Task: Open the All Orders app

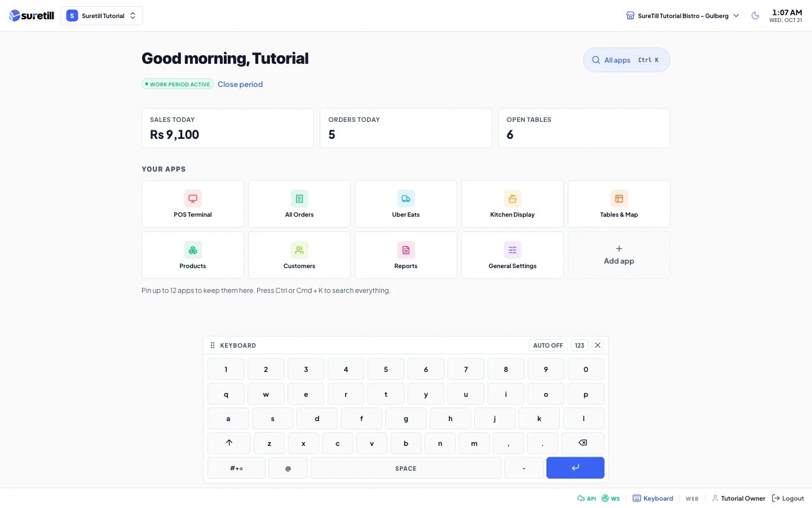Action: point(299,204)
